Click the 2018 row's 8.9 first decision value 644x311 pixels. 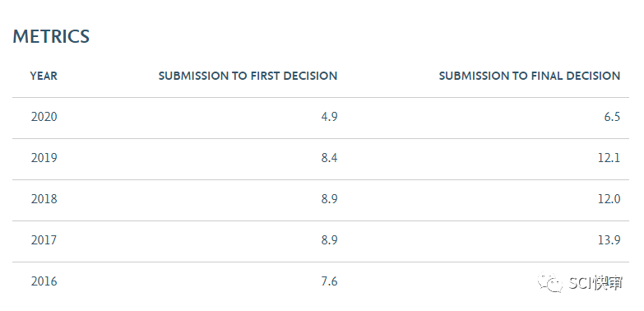329,199
